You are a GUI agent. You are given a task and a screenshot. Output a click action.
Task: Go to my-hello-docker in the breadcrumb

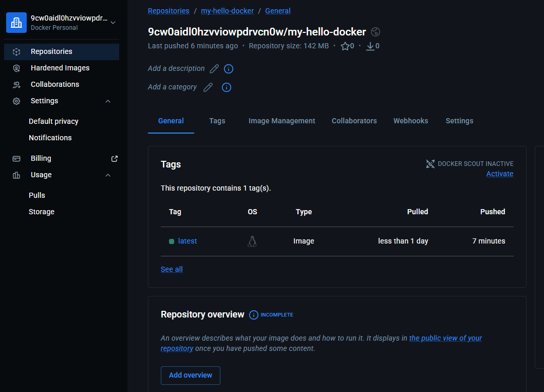[x=227, y=11]
